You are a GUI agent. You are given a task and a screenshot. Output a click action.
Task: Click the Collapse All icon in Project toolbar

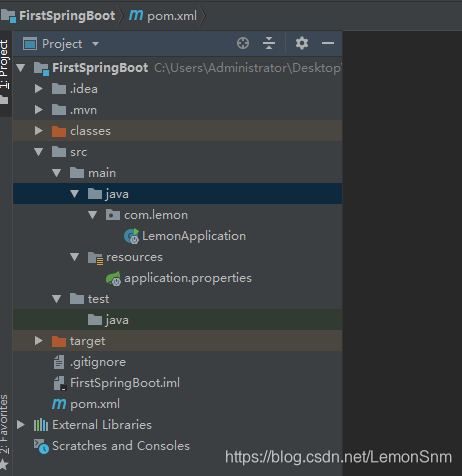269,43
